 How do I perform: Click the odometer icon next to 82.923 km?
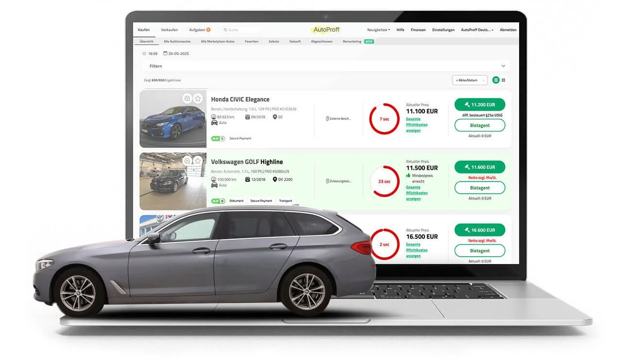click(x=214, y=117)
